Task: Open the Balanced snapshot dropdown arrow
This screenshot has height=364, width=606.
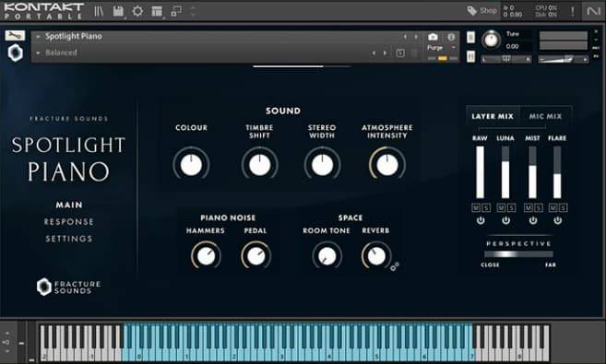Action: tap(38, 53)
